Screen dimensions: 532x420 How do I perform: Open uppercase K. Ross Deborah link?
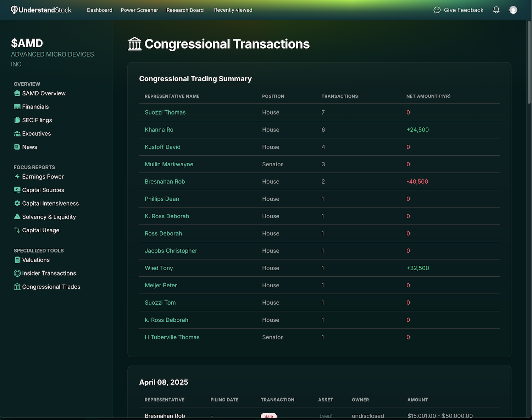point(167,216)
